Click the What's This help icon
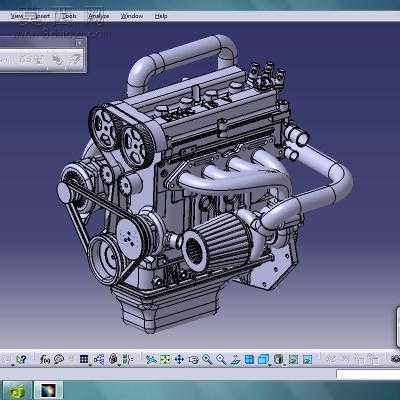Image resolution: width=400 pixels, height=400 pixels. (x=22, y=359)
